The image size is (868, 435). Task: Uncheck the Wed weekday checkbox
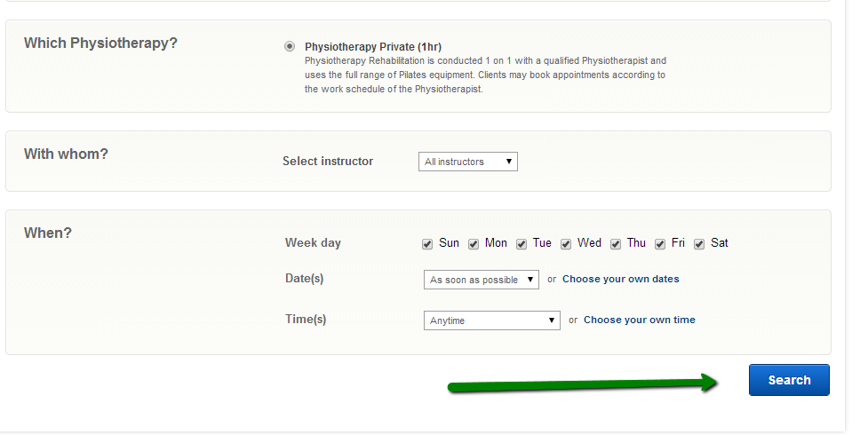566,244
